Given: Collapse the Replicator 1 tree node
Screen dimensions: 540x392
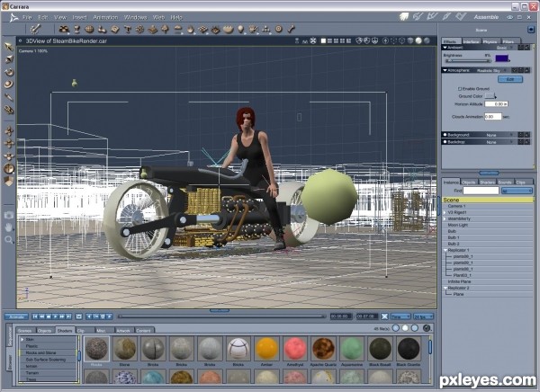Looking at the screenshot, I should point(445,250).
